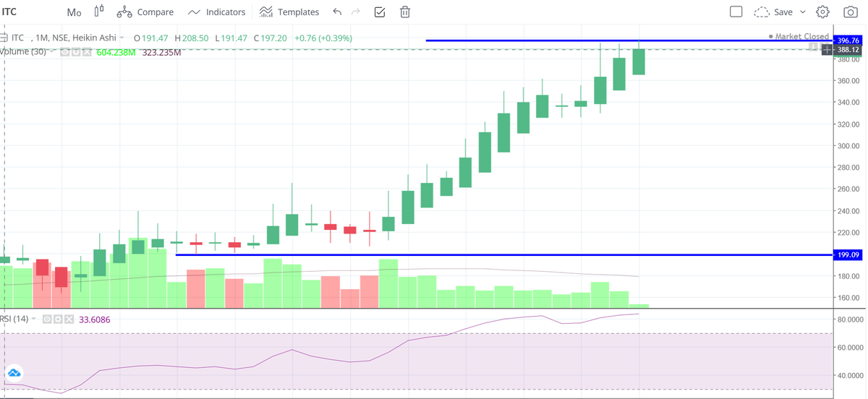Open Volume indicator settings gear
Screen dimensions: 868x399
coord(76,52)
